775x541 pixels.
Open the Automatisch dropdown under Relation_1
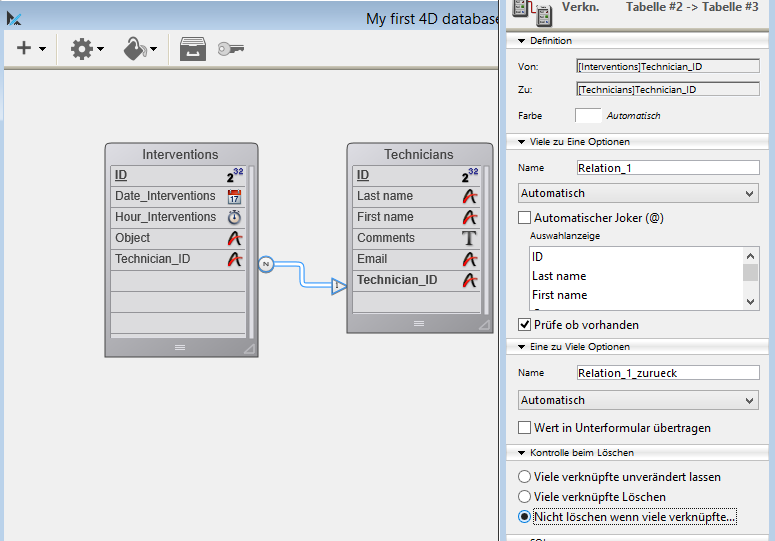pyautogui.click(x=638, y=193)
